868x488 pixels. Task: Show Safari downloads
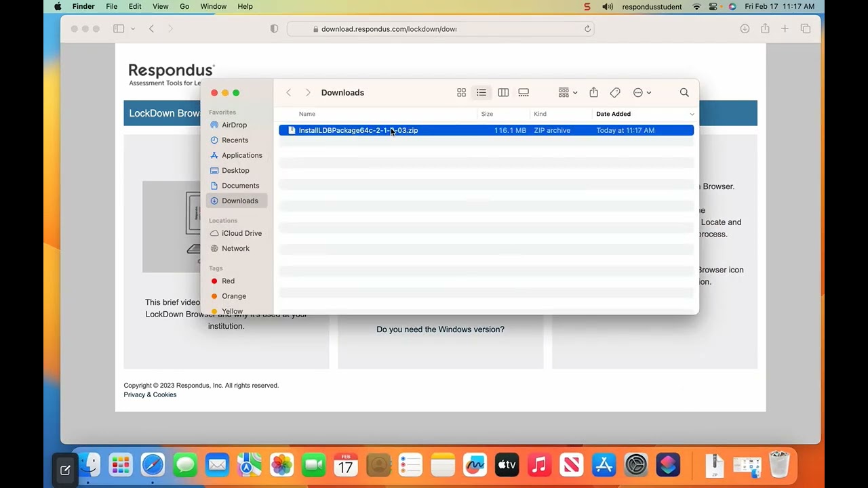point(745,29)
